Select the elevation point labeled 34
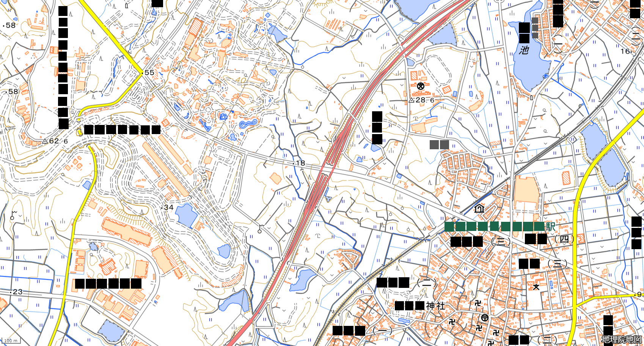 162,208
